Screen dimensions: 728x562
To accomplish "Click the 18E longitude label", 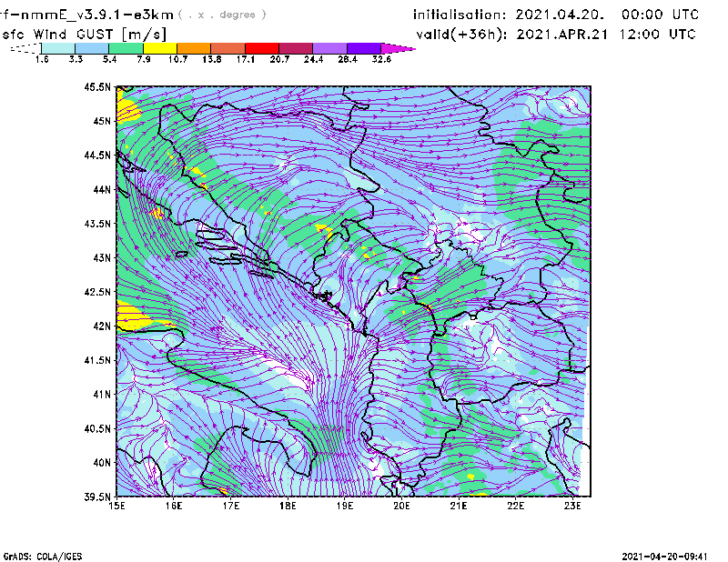I will click(288, 506).
